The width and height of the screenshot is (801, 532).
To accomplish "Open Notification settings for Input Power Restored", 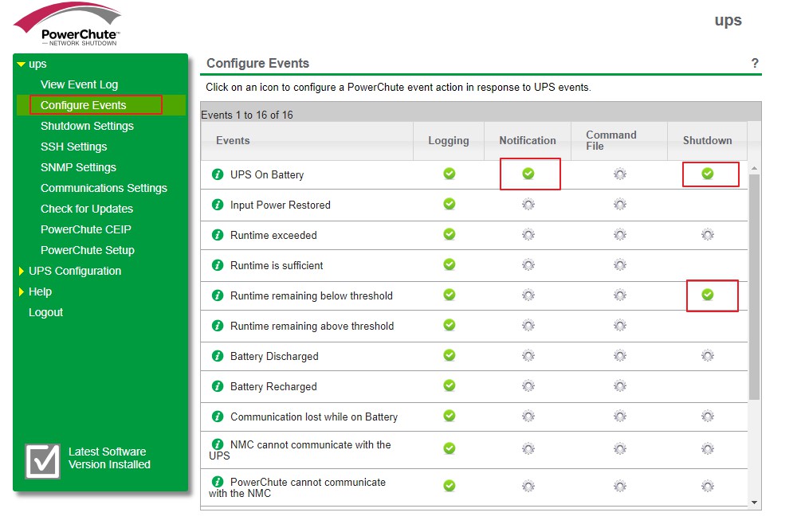I will coord(528,205).
